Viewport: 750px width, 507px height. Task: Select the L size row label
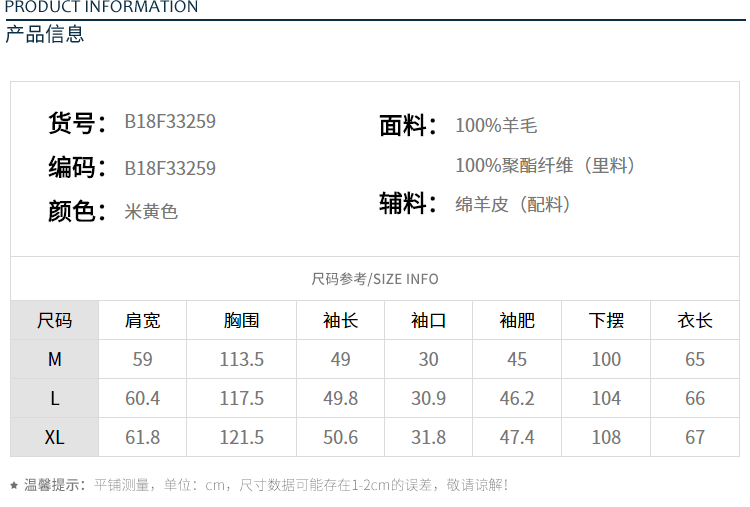pyautogui.click(x=55, y=398)
